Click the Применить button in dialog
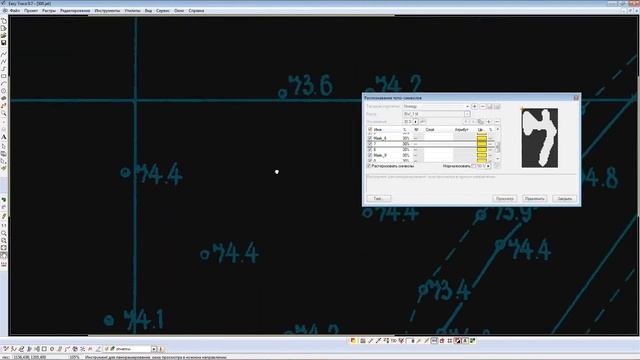 click(534, 198)
